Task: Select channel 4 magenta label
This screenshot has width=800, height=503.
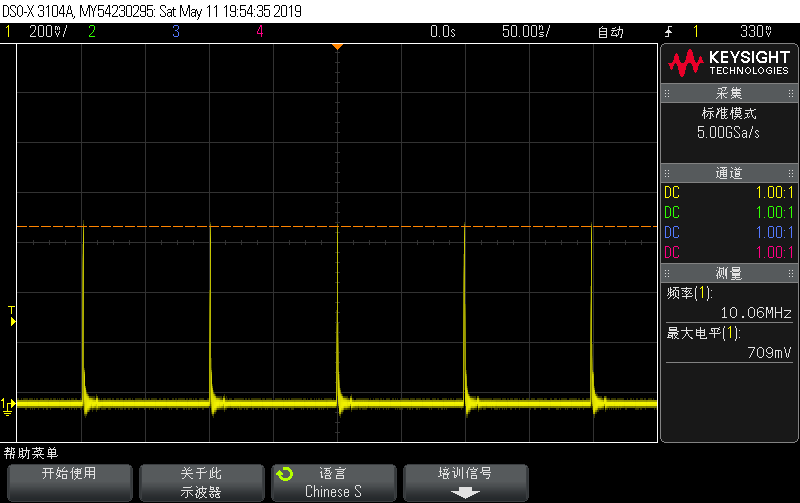Action: 260,32
